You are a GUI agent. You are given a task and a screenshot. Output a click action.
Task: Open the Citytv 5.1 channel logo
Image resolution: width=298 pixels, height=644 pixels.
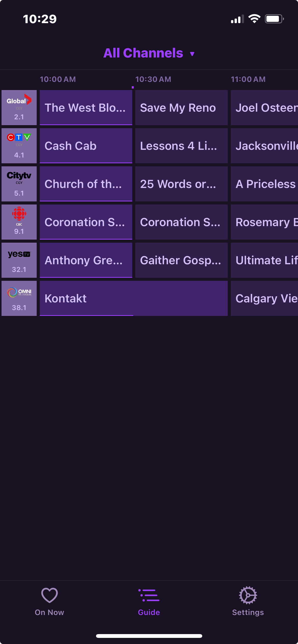tap(19, 184)
